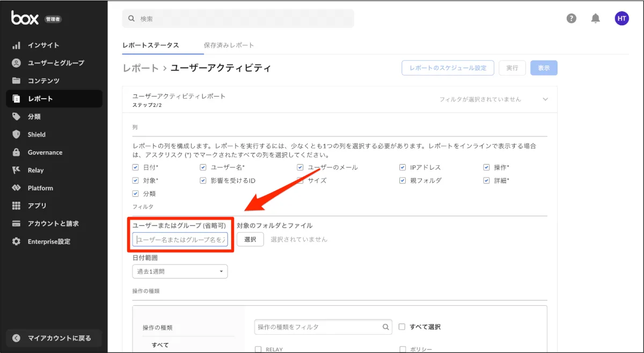Click the HT user avatar

[621, 18]
